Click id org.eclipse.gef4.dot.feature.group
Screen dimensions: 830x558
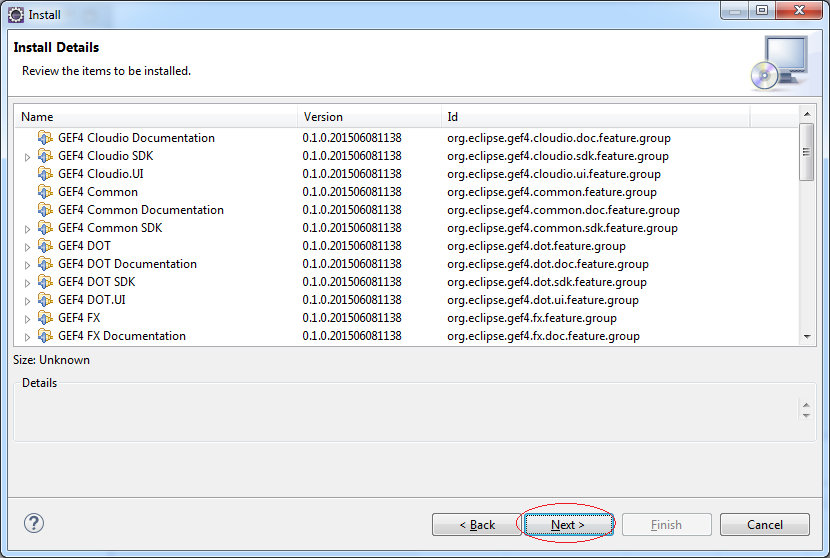click(536, 246)
